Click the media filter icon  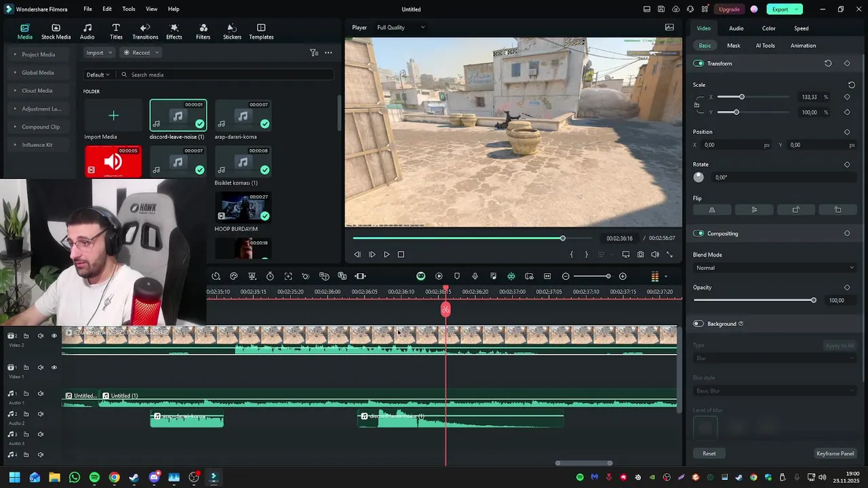click(314, 53)
